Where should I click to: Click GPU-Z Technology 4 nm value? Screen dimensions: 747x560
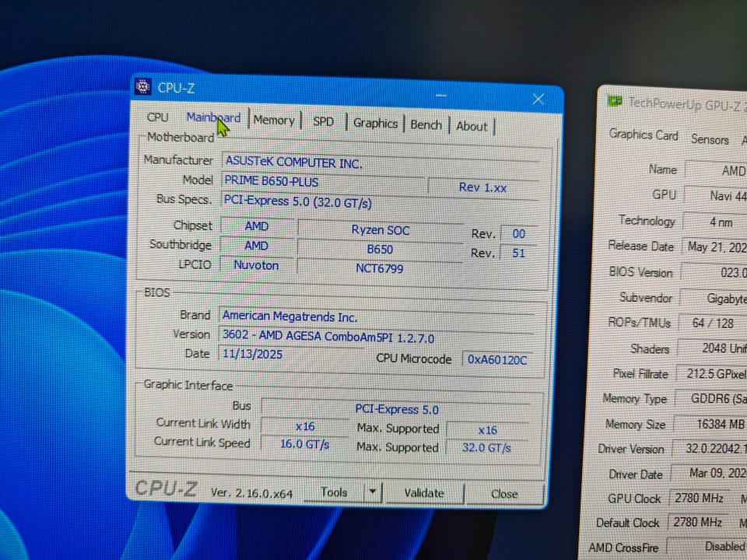[x=715, y=222]
